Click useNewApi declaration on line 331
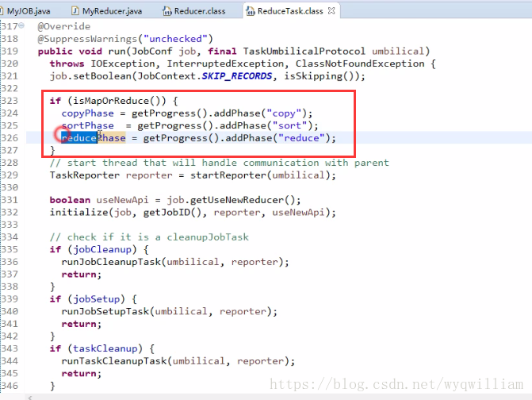Viewport: 532px width, 400px height. (122, 200)
